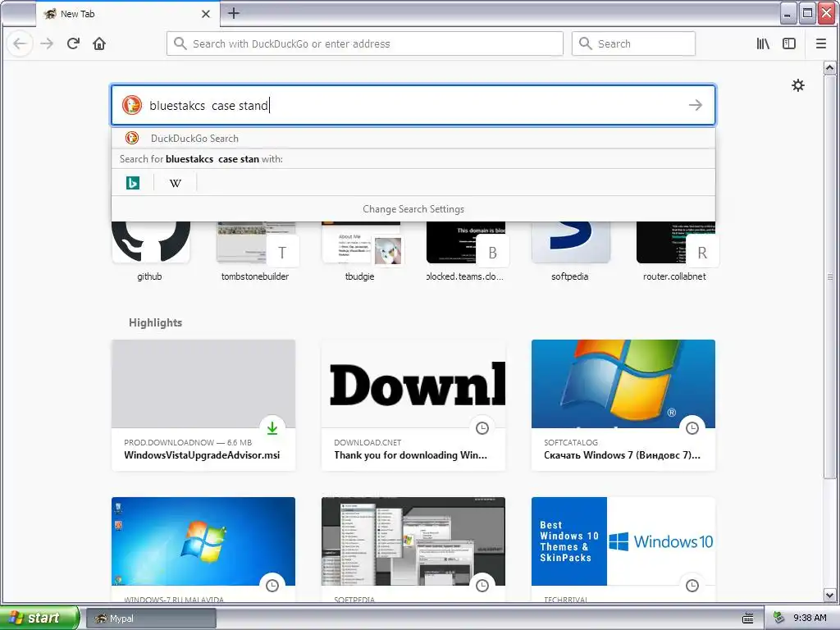Go forward with the forward arrow button

(x=47, y=43)
